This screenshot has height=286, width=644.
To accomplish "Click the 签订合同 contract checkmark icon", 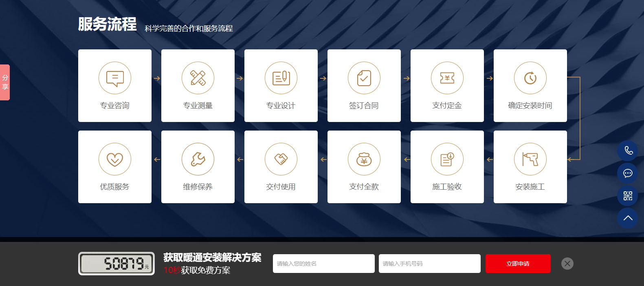I will [364, 78].
